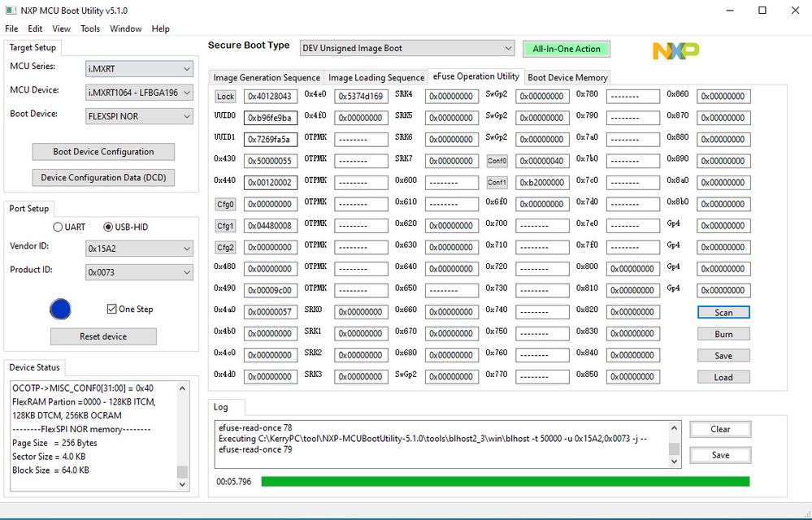Open the Tools menu
The width and height of the screenshot is (812, 520).
coord(90,29)
